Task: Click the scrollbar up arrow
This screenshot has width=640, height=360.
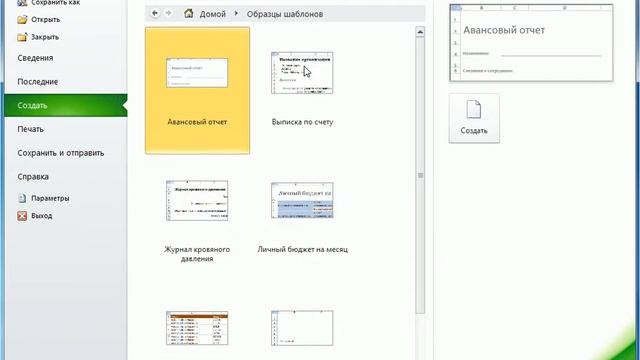Action: (420, 32)
